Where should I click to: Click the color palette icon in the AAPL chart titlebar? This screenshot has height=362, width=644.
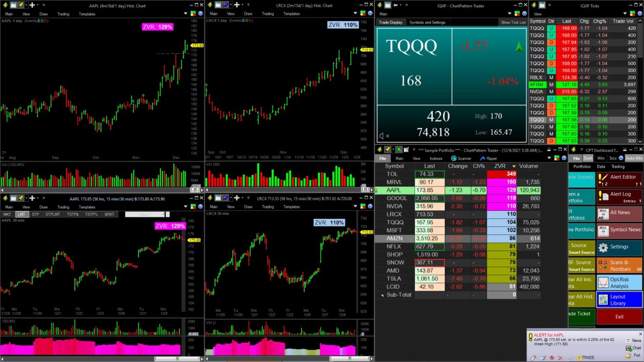192,13
